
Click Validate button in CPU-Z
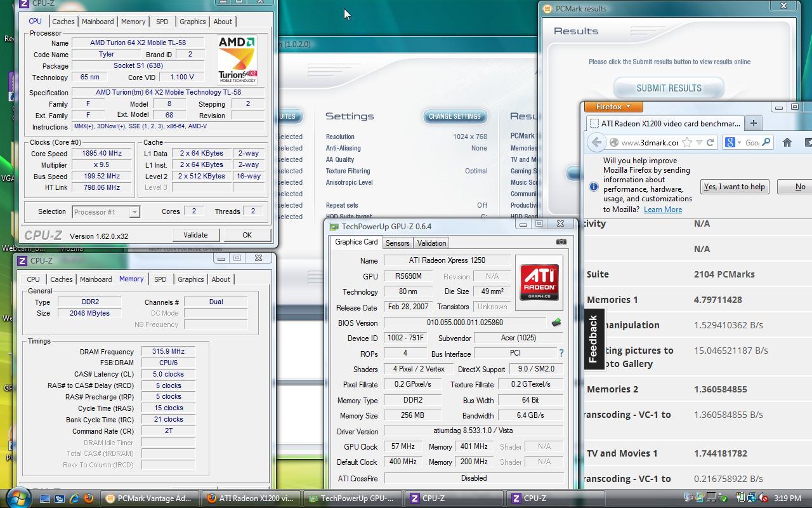tap(195, 235)
